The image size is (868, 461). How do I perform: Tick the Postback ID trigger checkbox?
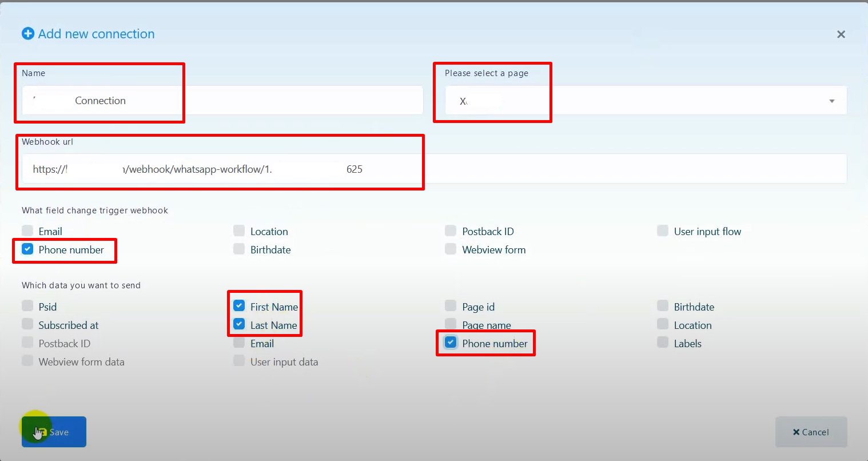point(451,231)
